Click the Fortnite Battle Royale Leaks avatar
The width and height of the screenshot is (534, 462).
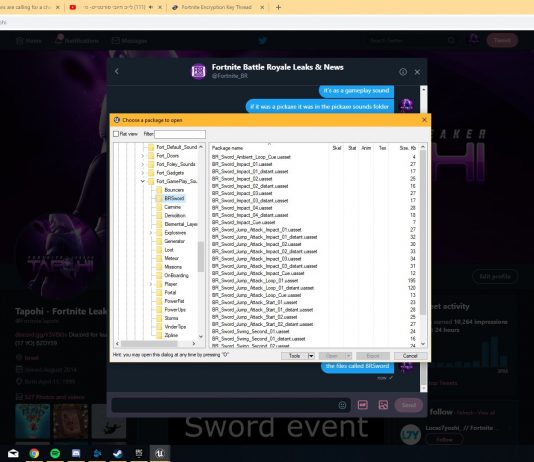pos(199,71)
